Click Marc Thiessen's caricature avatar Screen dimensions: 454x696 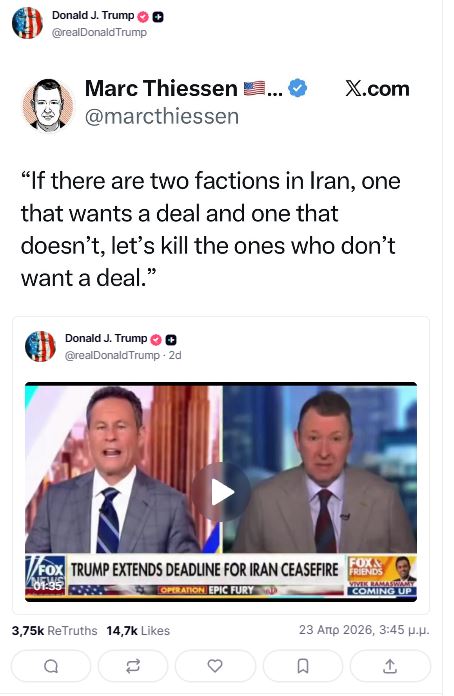tap(47, 105)
